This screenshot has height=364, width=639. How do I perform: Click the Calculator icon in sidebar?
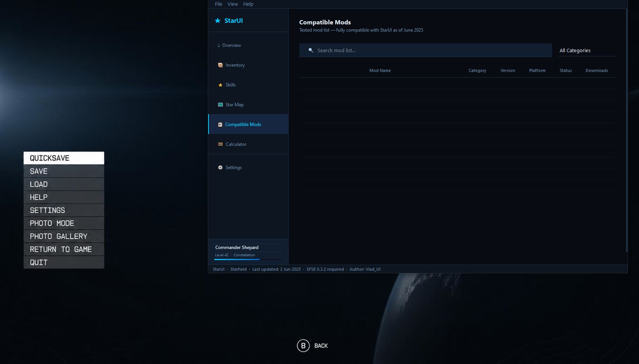(220, 144)
